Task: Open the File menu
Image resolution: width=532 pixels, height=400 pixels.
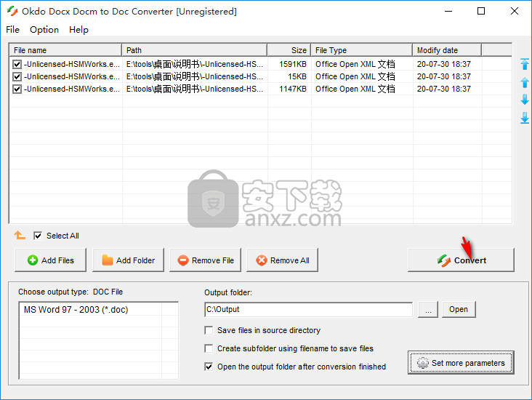Action: coord(12,30)
